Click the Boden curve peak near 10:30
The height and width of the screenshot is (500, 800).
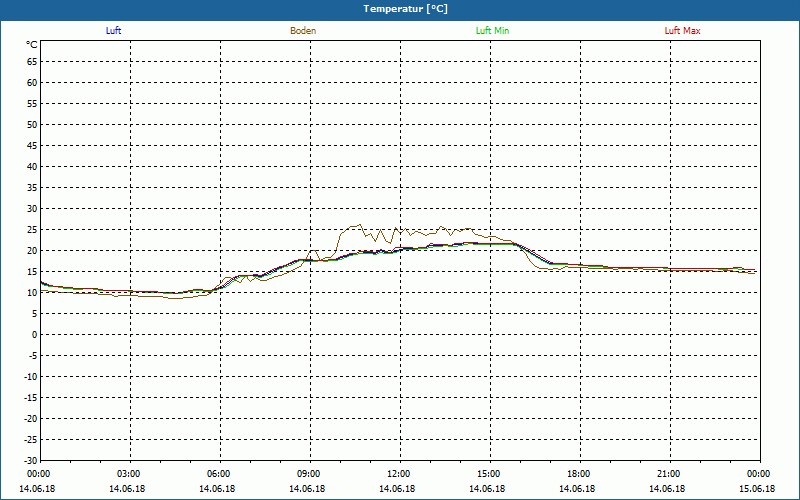coord(360,224)
